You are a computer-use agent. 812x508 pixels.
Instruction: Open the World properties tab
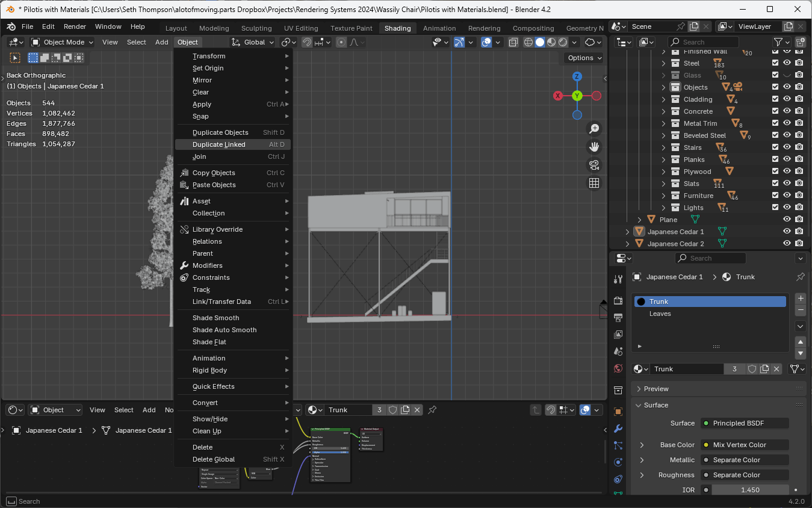tap(618, 368)
